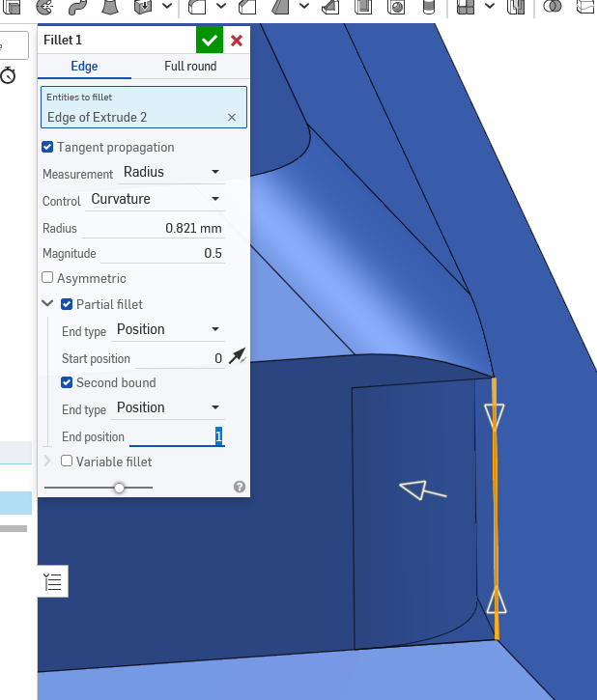Click the upper triangle manipulator on edge
Image resolution: width=597 pixels, height=700 pixels.
(495, 416)
